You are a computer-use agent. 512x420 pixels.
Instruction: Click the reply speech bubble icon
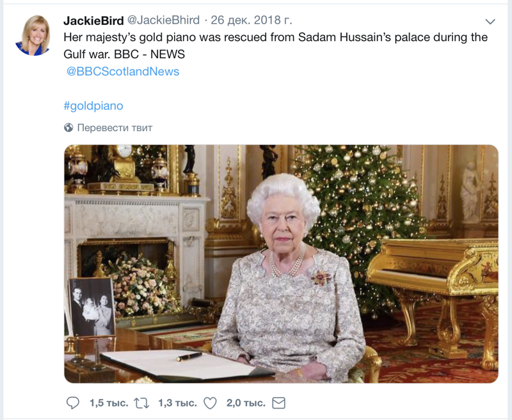click(72, 403)
